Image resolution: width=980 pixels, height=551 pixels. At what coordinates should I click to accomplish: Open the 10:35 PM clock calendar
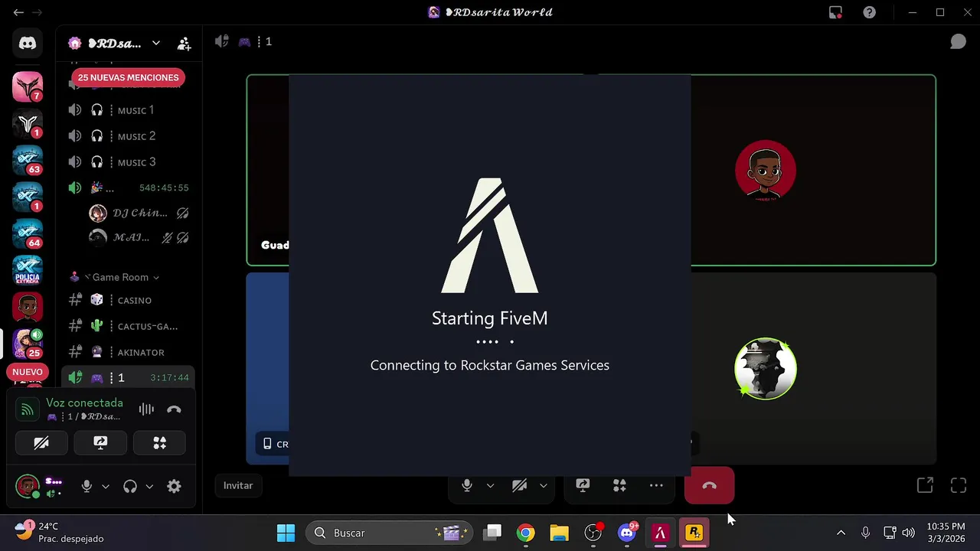click(x=946, y=533)
